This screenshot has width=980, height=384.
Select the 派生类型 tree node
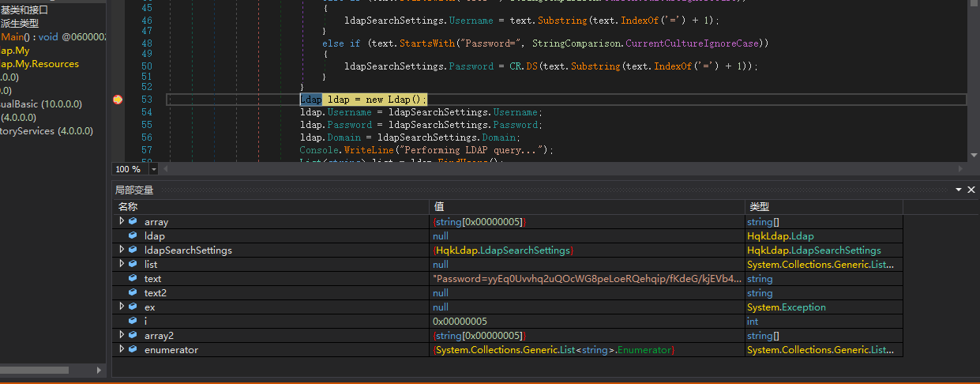point(19,24)
